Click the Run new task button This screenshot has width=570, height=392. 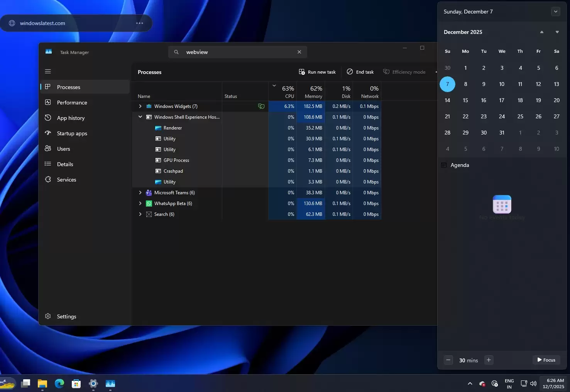pyautogui.click(x=317, y=72)
